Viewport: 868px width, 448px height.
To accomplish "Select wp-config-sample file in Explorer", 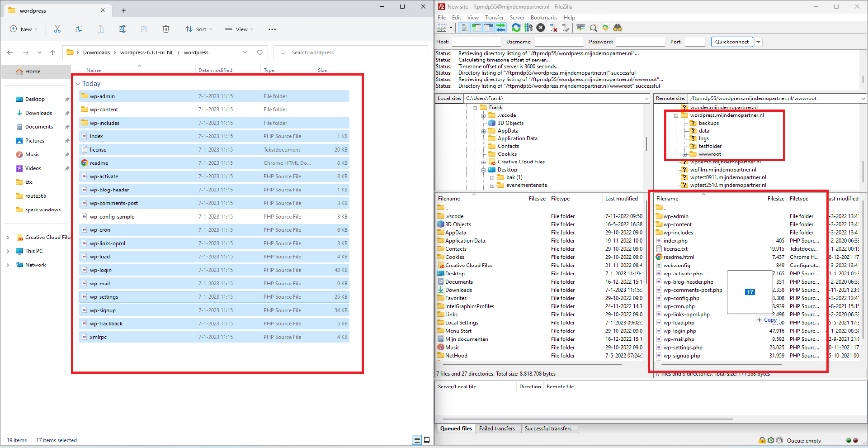I will [214, 217].
